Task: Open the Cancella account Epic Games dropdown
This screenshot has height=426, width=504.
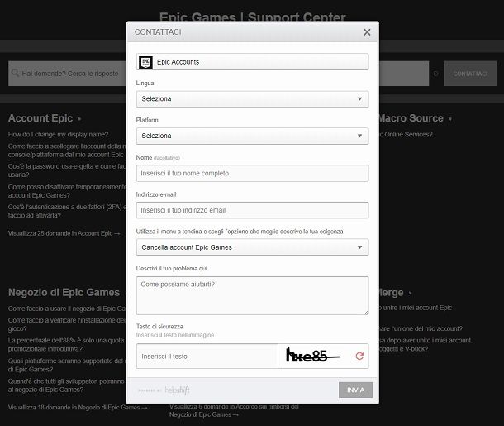Action: pyautogui.click(x=252, y=247)
